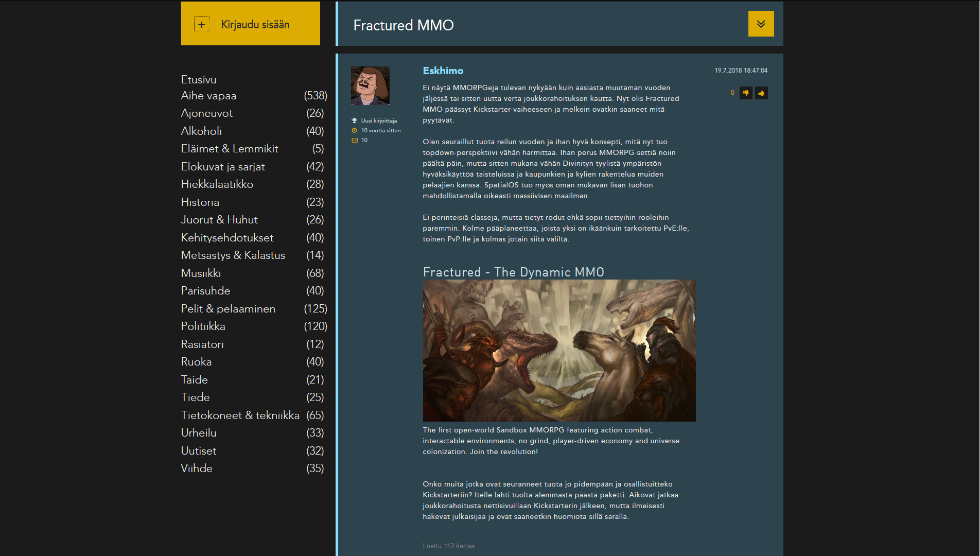Click the thumbs down icon on the post
This screenshot has width=980, height=556.
(746, 93)
